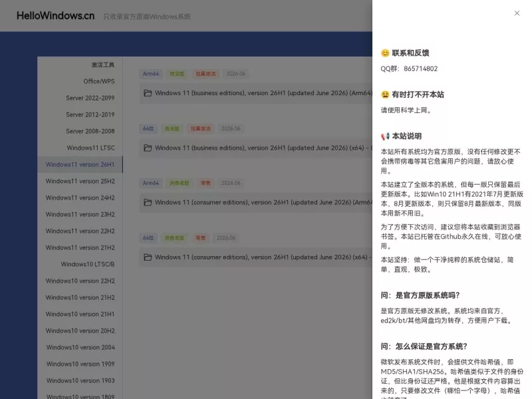532x399 pixels.
Task: Select Windows10 version 21H2
Action: pyautogui.click(x=80, y=297)
